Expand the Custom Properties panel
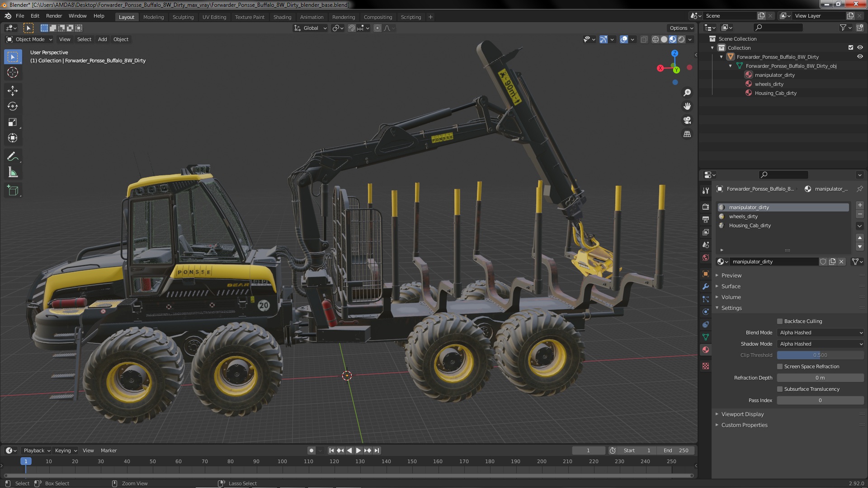The height and width of the screenshot is (488, 868). 744,425
